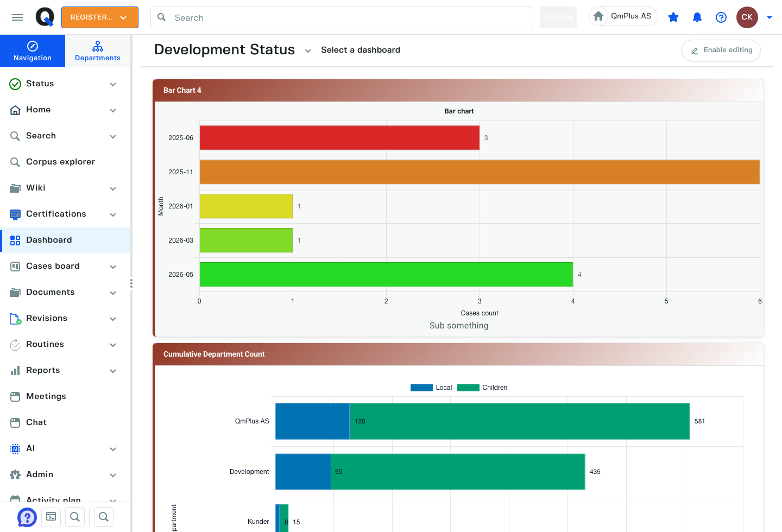Click the search magnifier icon in search bar
The image size is (782, 532).
coord(161,17)
